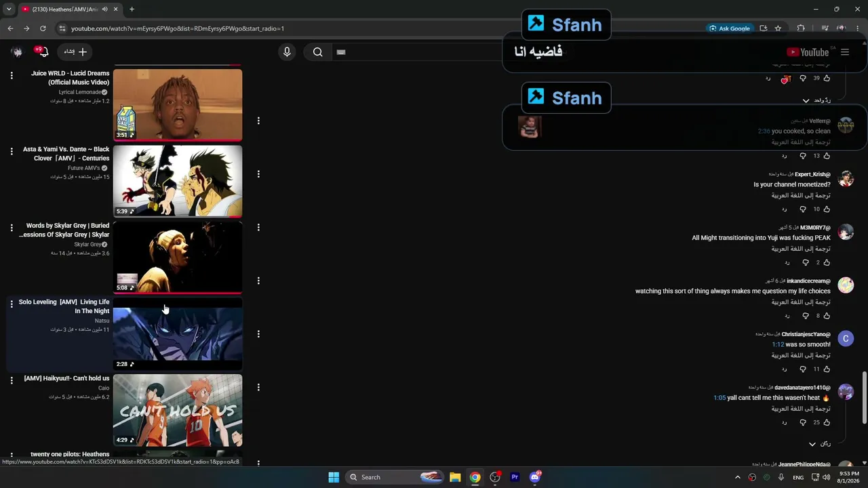The height and width of the screenshot is (488, 868).
Task: Open options menu for Juice WRLD Lucid Dreams
Action: coord(12,75)
